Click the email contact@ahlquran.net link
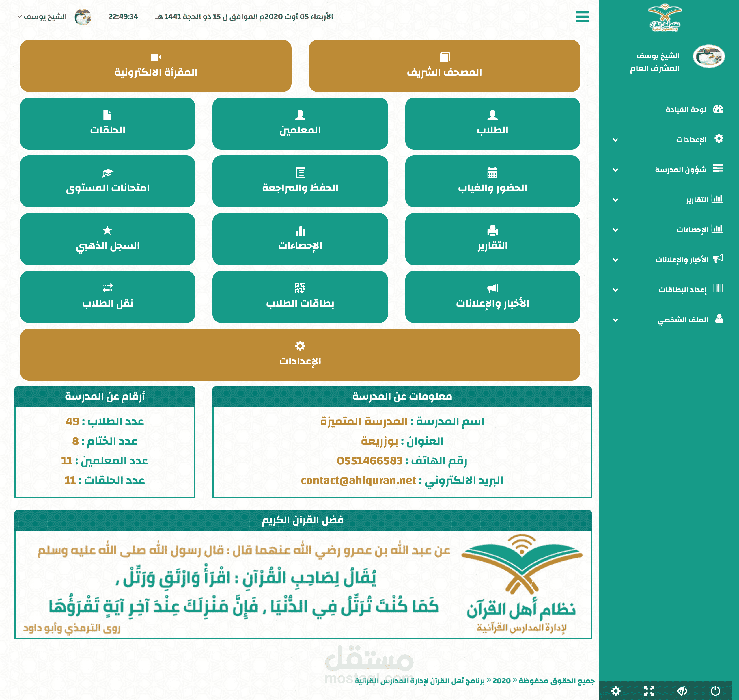Screen dimensions: 739x700 [358, 481]
